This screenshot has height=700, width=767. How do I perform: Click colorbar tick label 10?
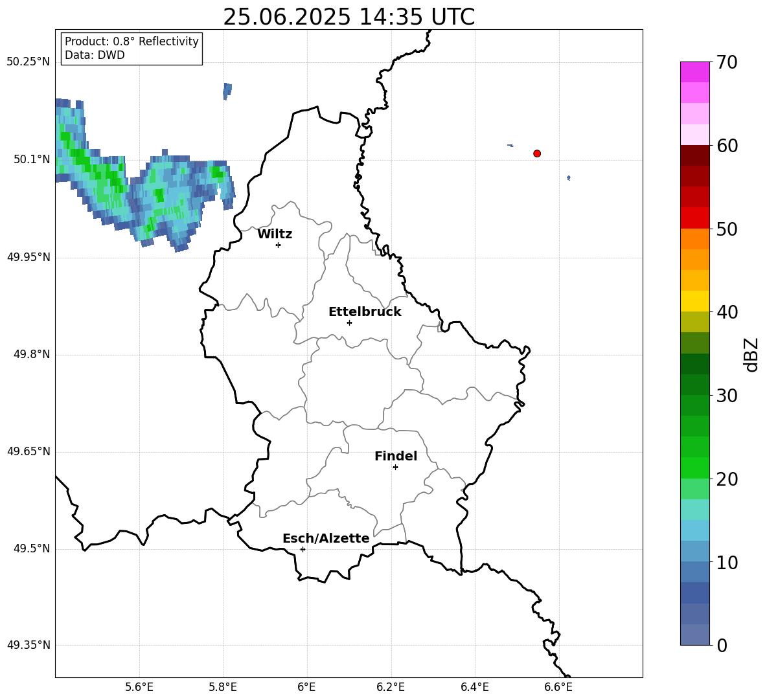coord(727,563)
